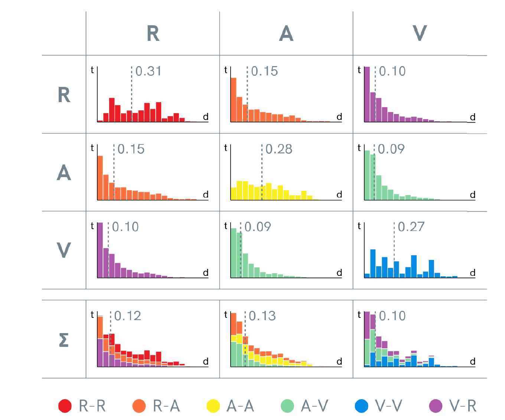Select the A column header

tap(286, 34)
